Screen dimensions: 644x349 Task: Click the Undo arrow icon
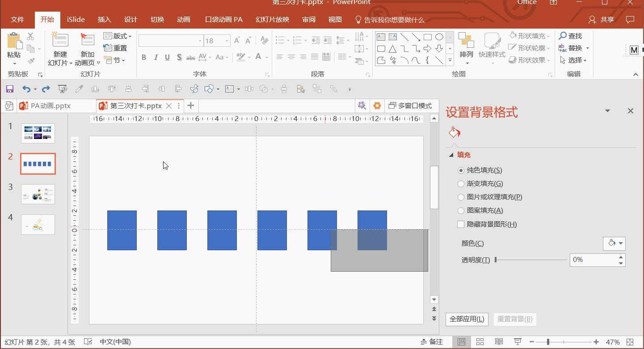(26, 89)
